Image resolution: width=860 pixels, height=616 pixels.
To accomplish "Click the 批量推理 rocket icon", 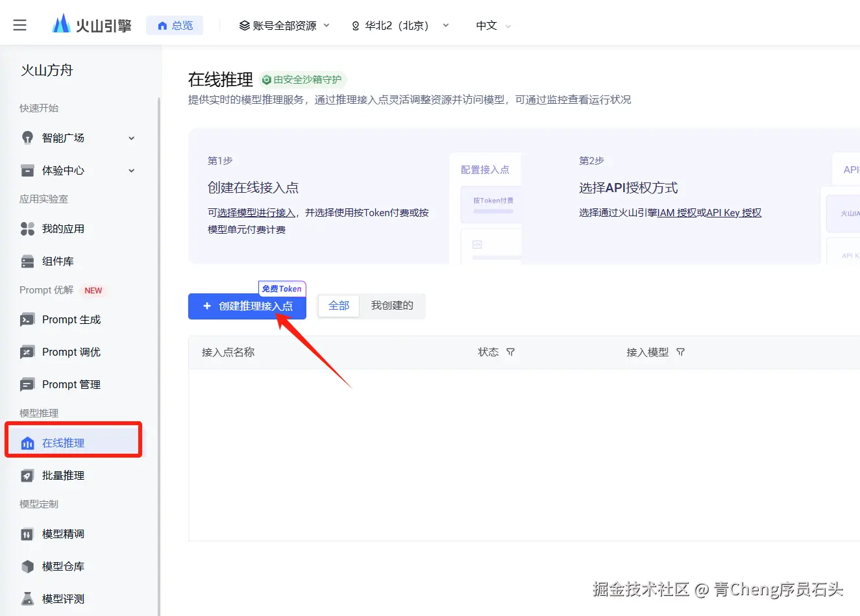I will 27,475.
